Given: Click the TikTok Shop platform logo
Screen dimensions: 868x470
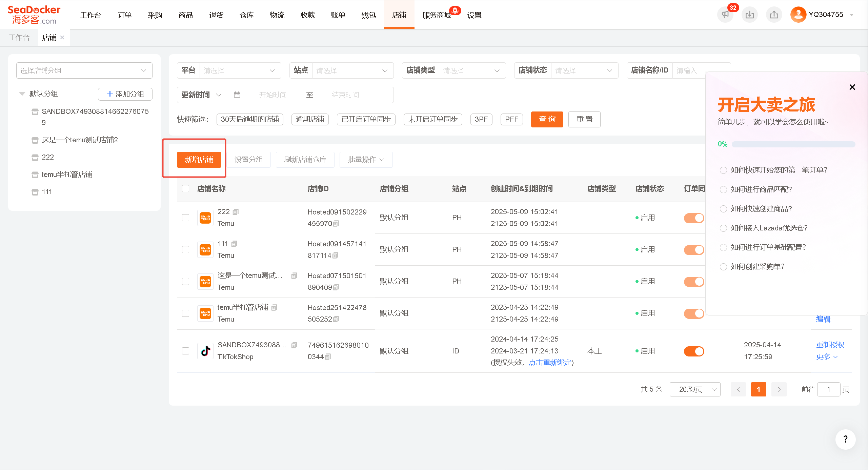Looking at the screenshot, I should tap(205, 351).
